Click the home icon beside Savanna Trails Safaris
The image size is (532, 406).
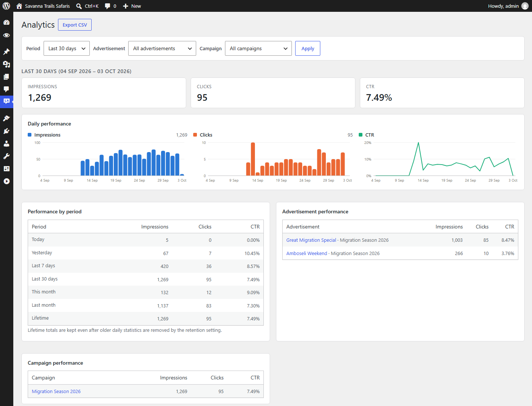click(x=19, y=6)
